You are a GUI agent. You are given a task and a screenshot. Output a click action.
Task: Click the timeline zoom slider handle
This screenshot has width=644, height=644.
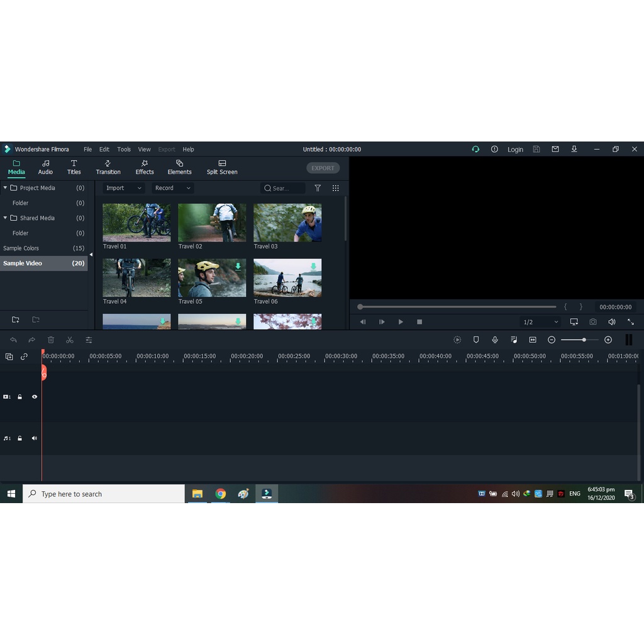point(584,340)
